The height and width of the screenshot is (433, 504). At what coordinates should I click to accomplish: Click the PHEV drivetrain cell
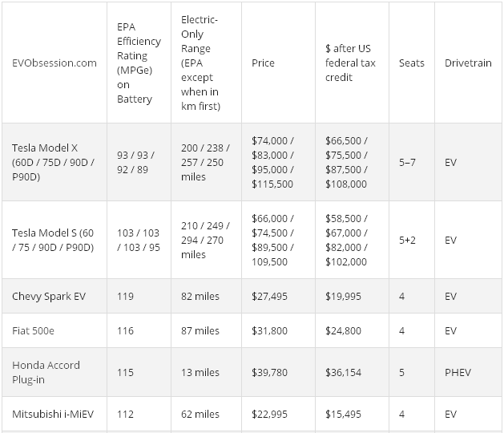coord(458,372)
